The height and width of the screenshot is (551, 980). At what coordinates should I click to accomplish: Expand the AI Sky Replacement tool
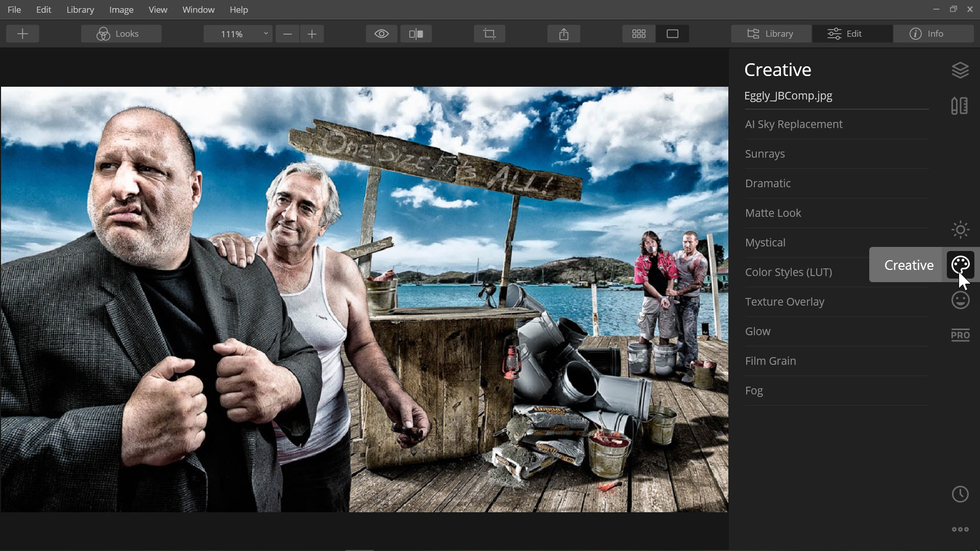[x=794, y=124]
